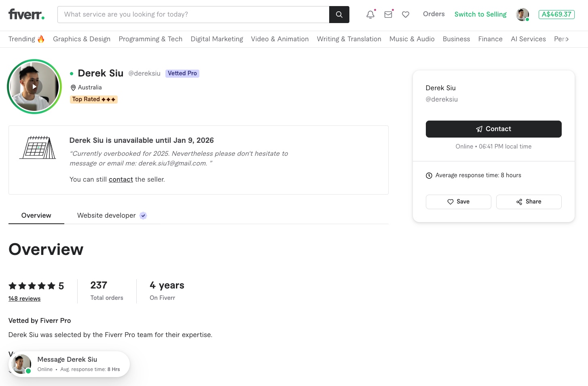Click Switch to Selling
588x386 pixels.
coord(480,14)
